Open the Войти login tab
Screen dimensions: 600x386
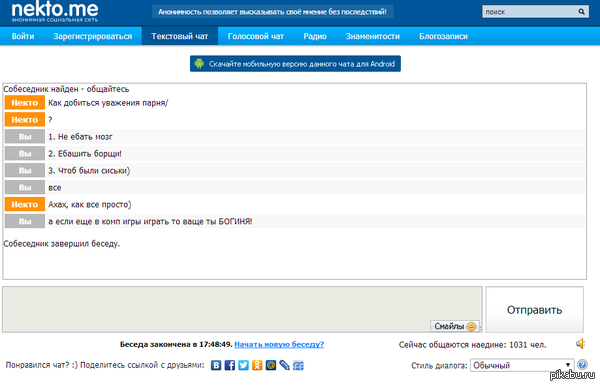coord(23,36)
